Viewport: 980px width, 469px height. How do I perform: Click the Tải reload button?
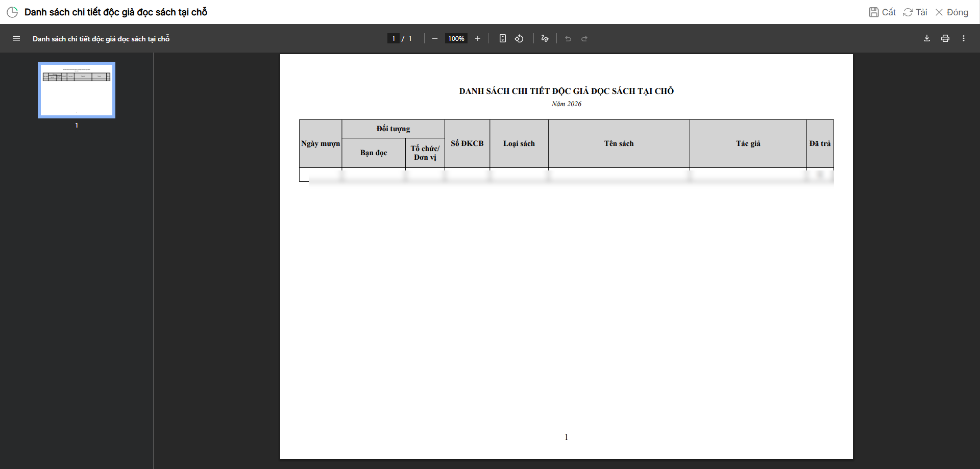click(915, 12)
